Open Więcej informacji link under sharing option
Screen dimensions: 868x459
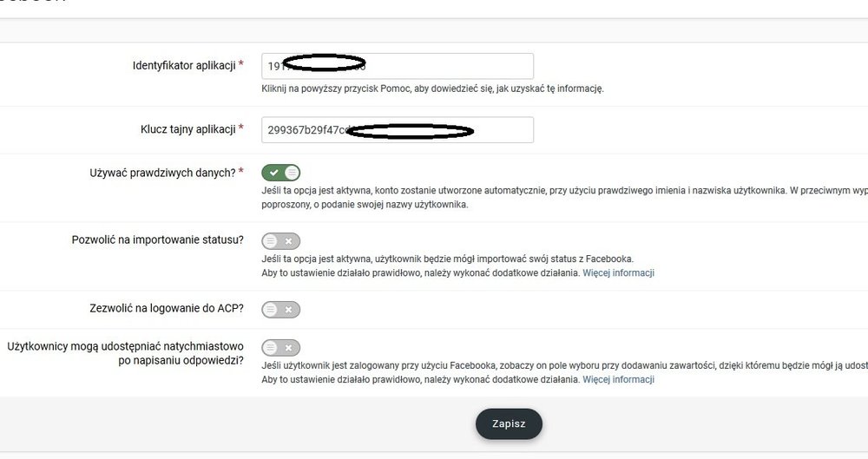click(618, 380)
